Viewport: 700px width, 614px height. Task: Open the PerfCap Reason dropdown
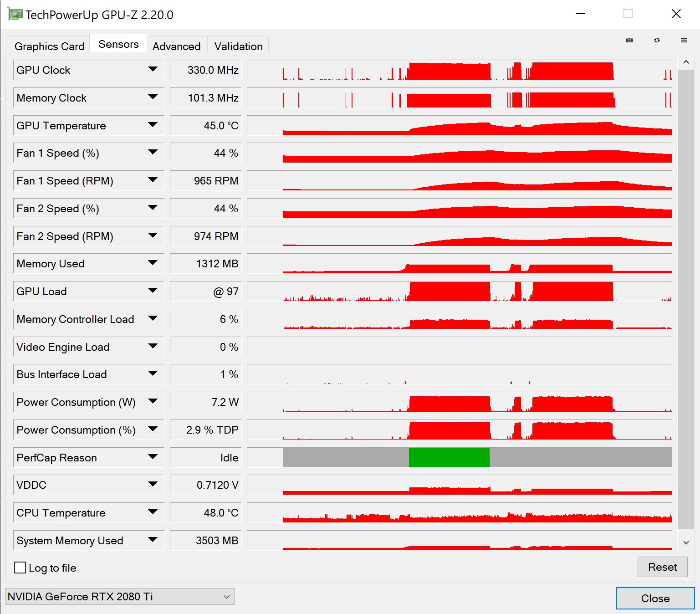[153, 457]
